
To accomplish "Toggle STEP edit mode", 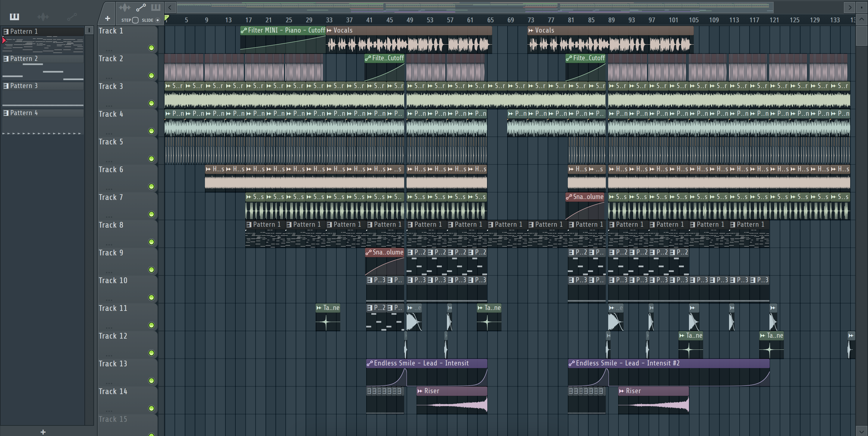I will (135, 20).
